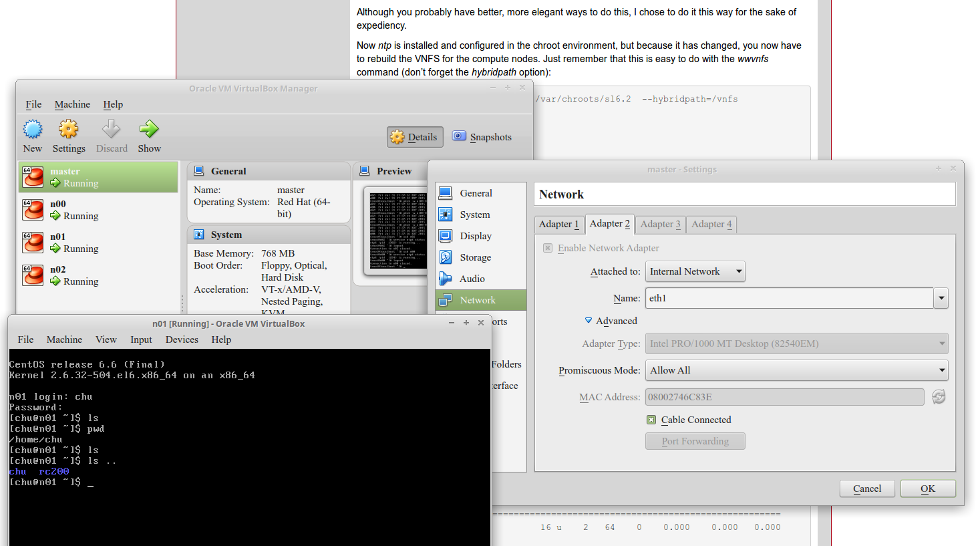
Task: Open the eth1 network name dropdown
Action: pyautogui.click(x=941, y=298)
